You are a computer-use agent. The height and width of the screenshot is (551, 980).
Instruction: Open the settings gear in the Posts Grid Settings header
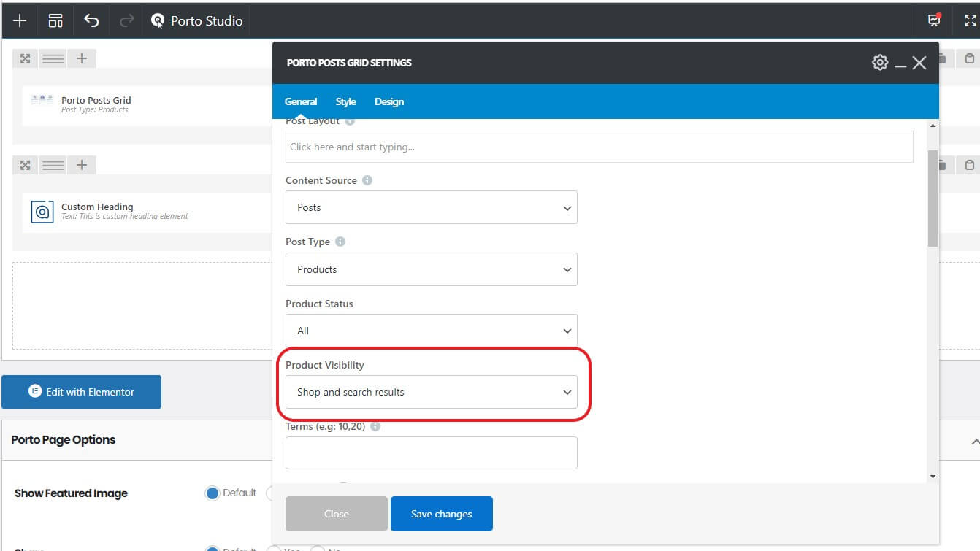click(x=880, y=63)
